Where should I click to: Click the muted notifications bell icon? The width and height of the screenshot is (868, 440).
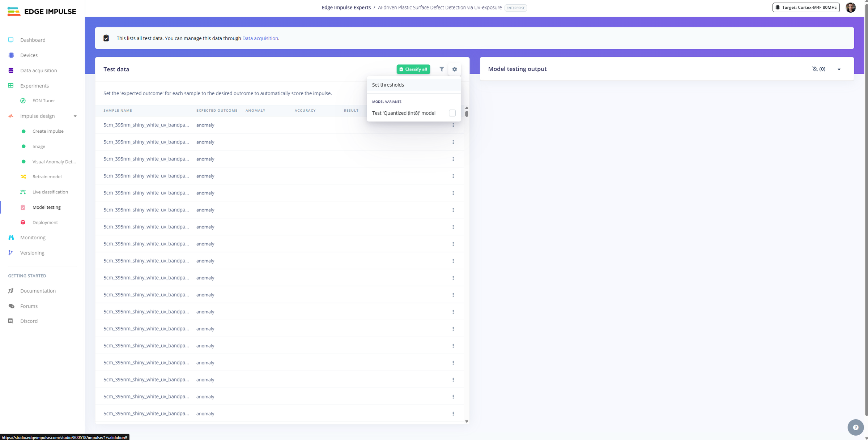[x=814, y=69]
